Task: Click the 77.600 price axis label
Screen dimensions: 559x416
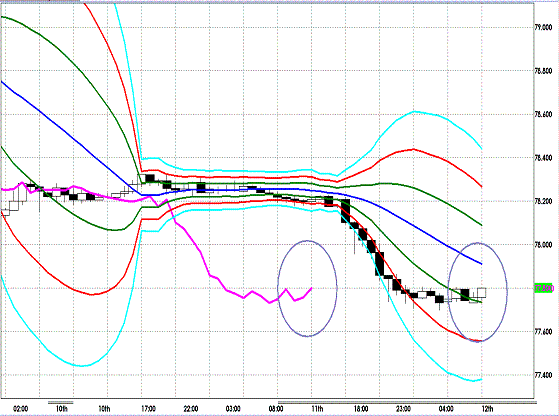Action: pos(544,332)
